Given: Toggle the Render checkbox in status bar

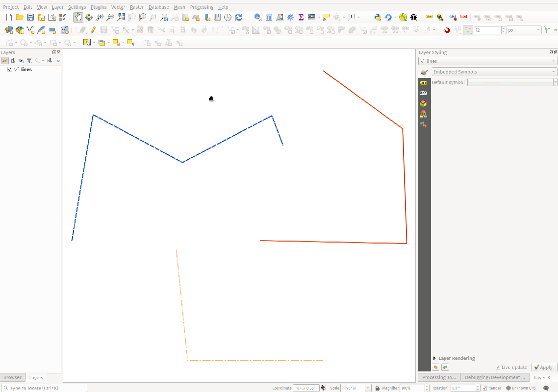Looking at the screenshot, I should click(484, 388).
